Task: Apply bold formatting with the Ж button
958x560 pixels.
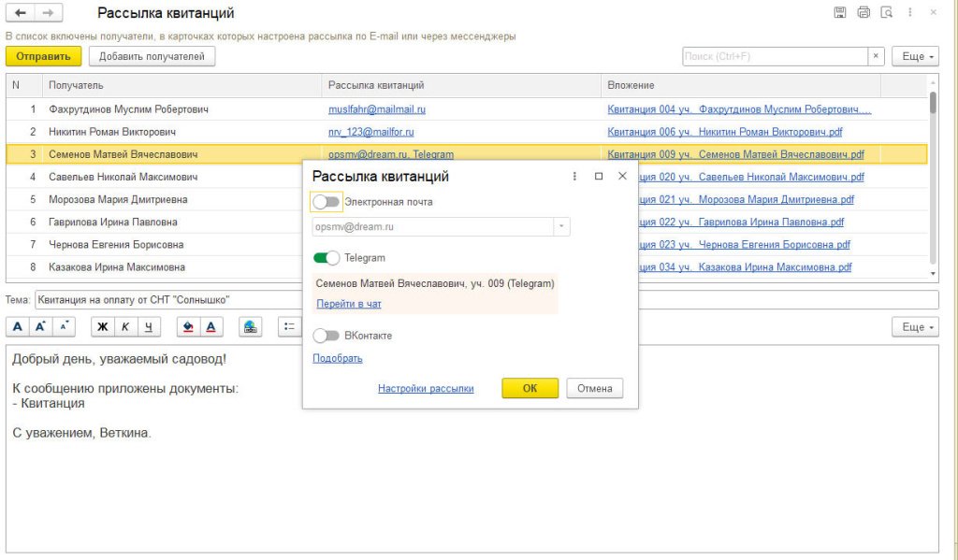Action: point(103,327)
